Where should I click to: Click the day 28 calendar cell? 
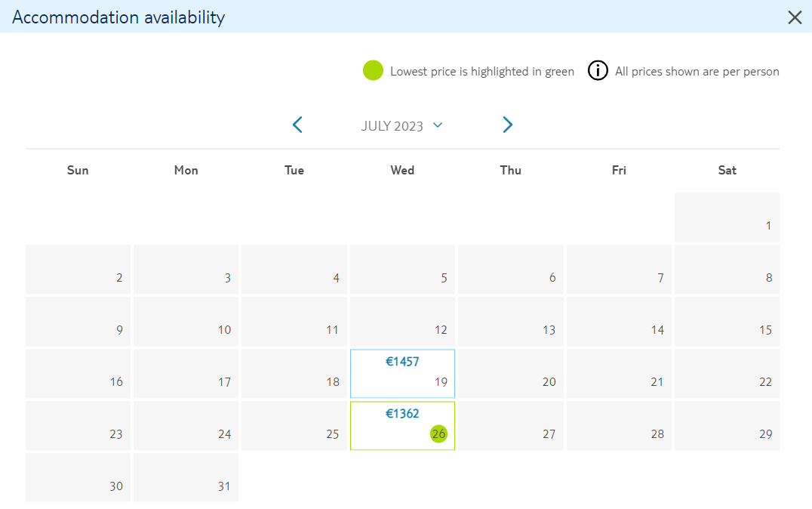tap(619, 425)
